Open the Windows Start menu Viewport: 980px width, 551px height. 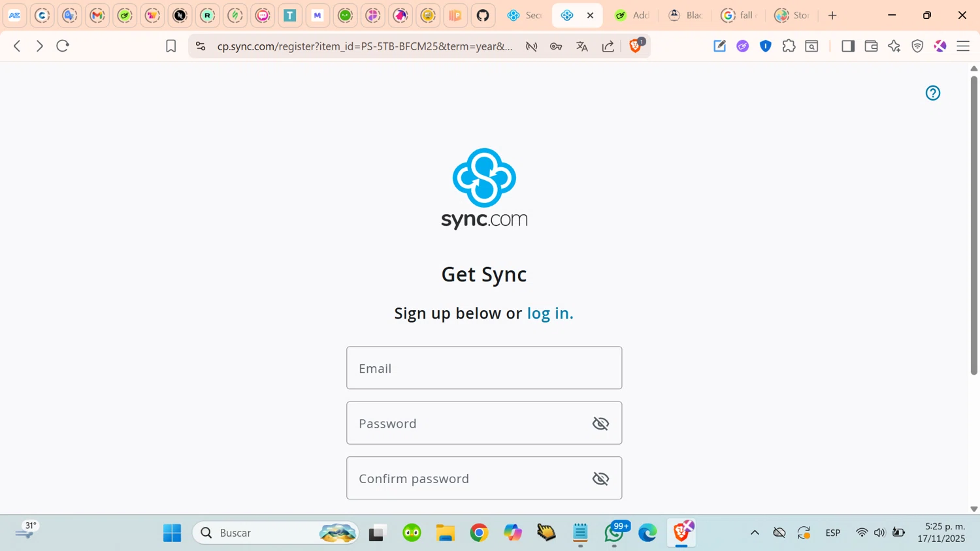172,533
